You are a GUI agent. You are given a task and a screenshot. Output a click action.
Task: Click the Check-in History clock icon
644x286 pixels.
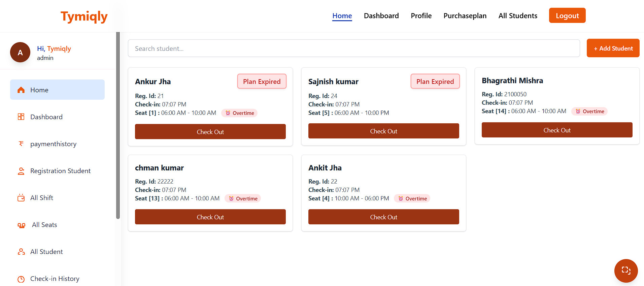(x=21, y=279)
